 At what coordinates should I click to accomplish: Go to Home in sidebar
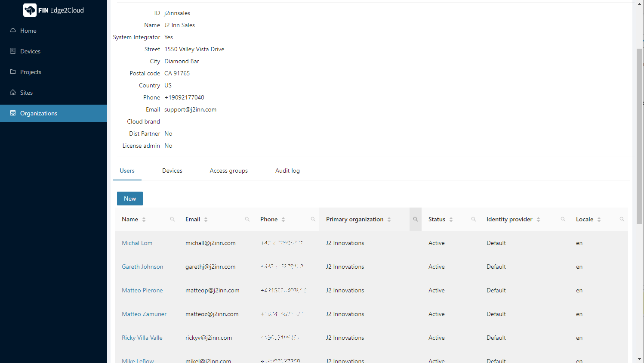pos(53,31)
